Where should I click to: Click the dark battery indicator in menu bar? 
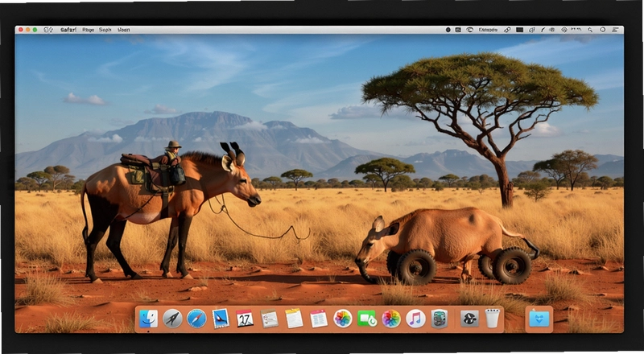pos(519,30)
